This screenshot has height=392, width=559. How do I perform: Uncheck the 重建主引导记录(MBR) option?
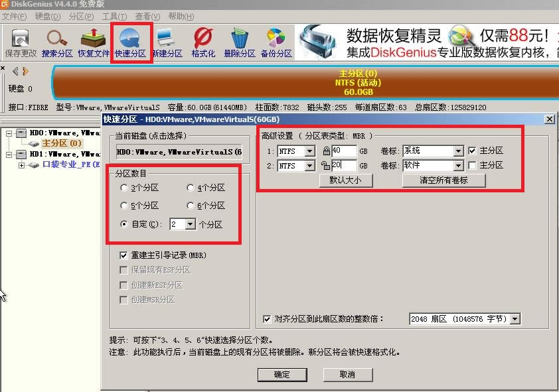tap(123, 255)
